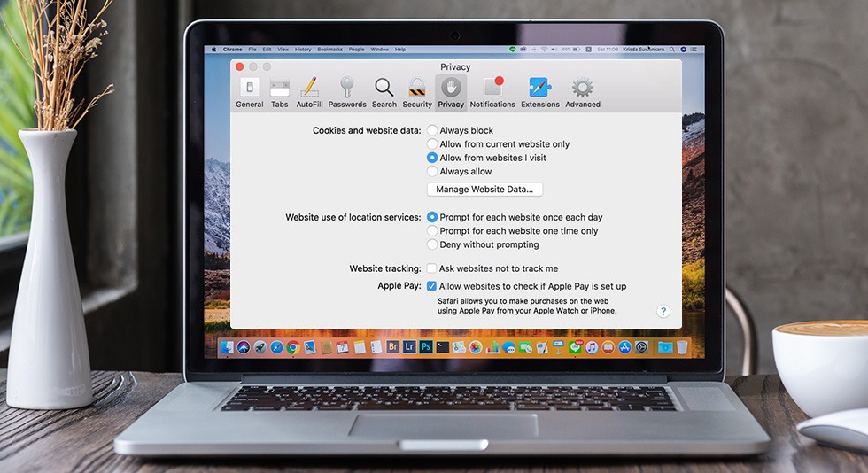Open the Chrome application menu

point(232,50)
